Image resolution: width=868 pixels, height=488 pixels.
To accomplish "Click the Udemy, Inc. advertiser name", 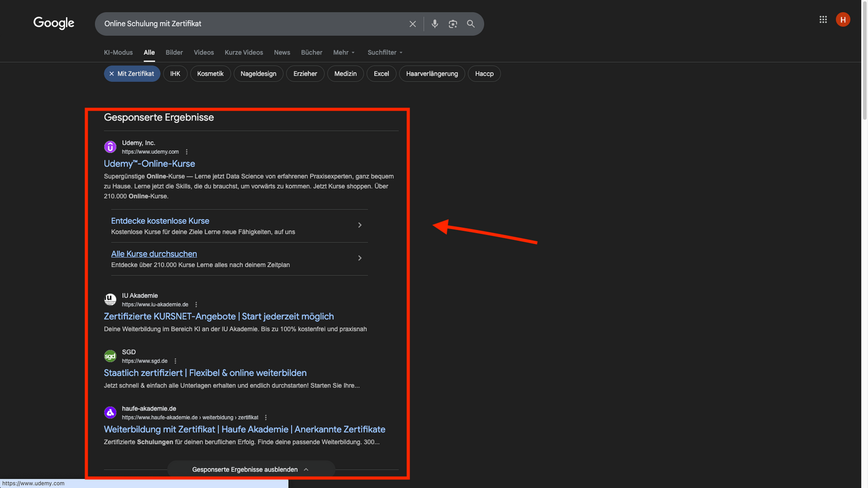I will 138,143.
